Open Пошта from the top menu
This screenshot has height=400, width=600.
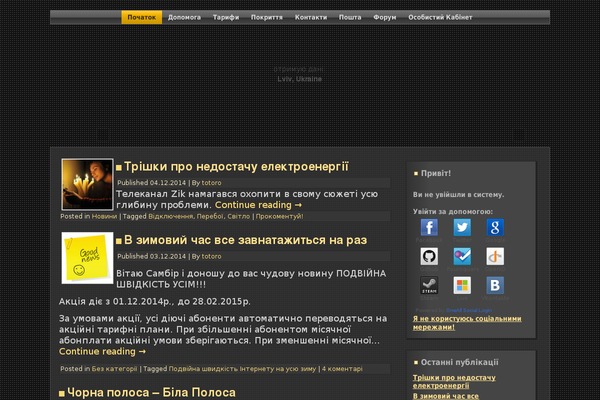(x=350, y=17)
